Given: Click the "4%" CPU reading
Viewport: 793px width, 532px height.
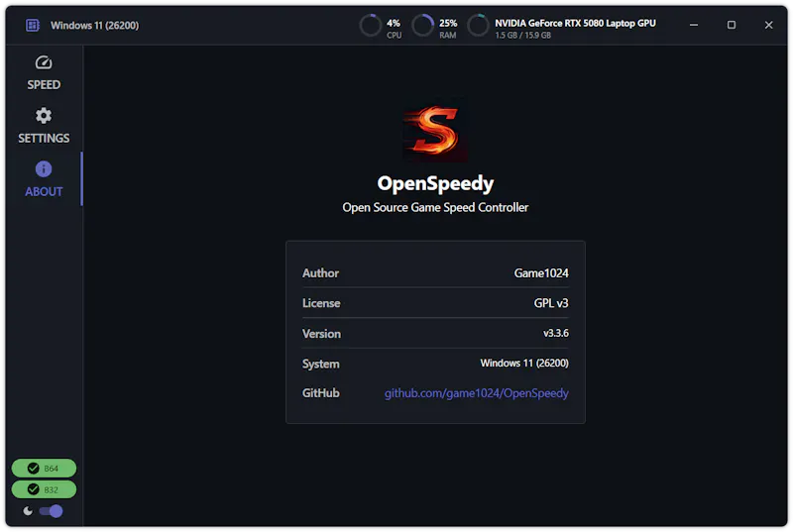Looking at the screenshot, I should [393, 23].
